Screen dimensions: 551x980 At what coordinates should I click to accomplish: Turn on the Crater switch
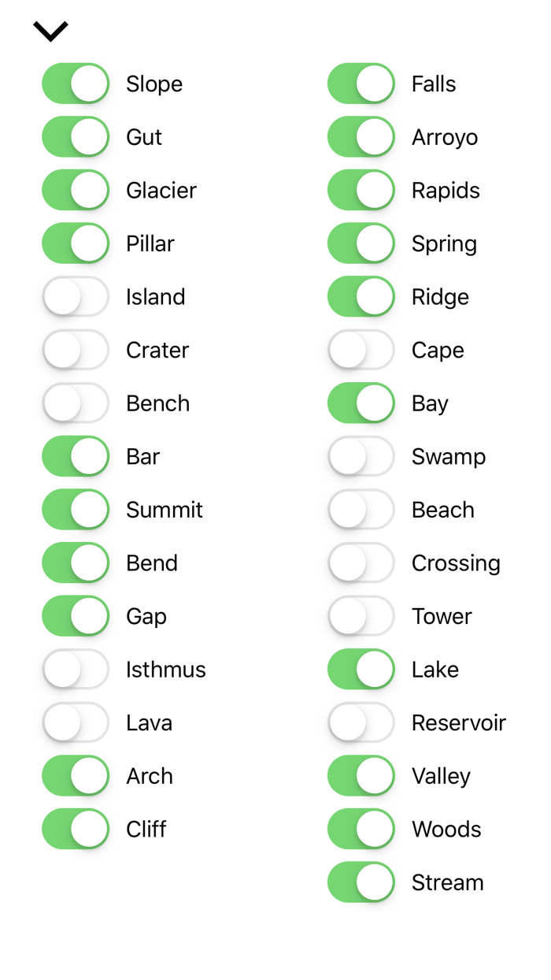[x=76, y=350]
